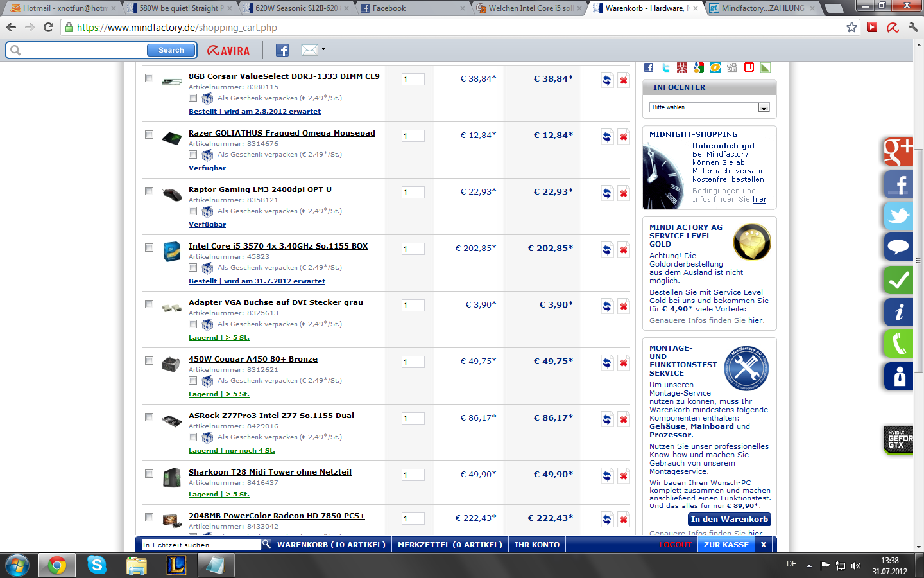Open the info side button
This screenshot has width=924, height=578.
(x=898, y=312)
